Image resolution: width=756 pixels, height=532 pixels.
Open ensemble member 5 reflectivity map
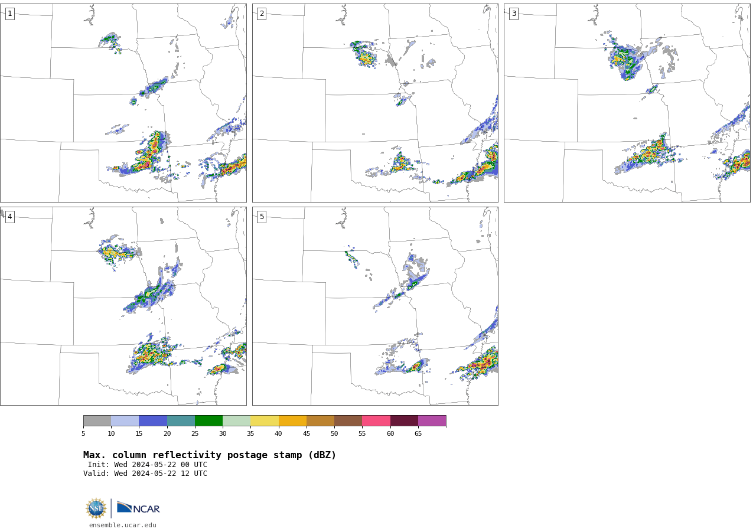pyautogui.click(x=375, y=306)
